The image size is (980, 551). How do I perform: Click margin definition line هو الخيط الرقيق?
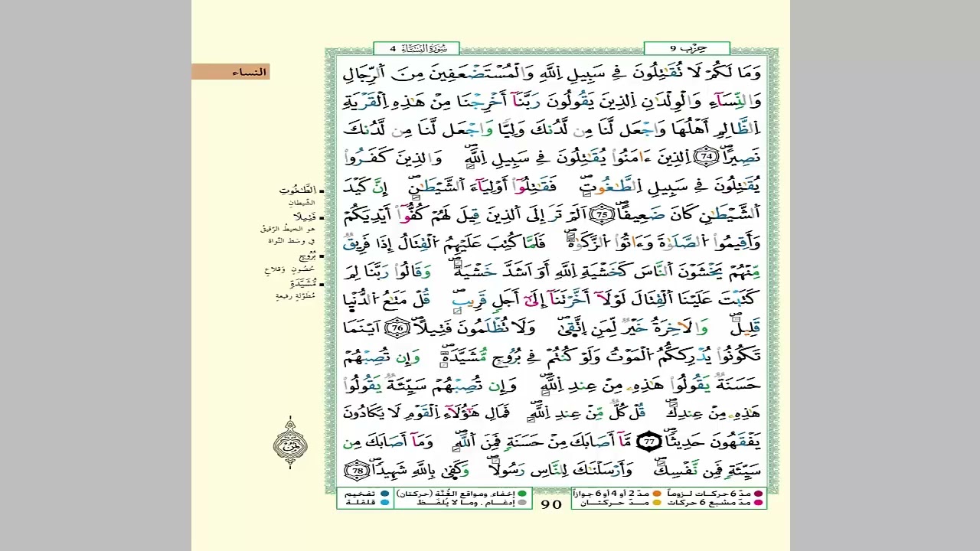coord(289,229)
